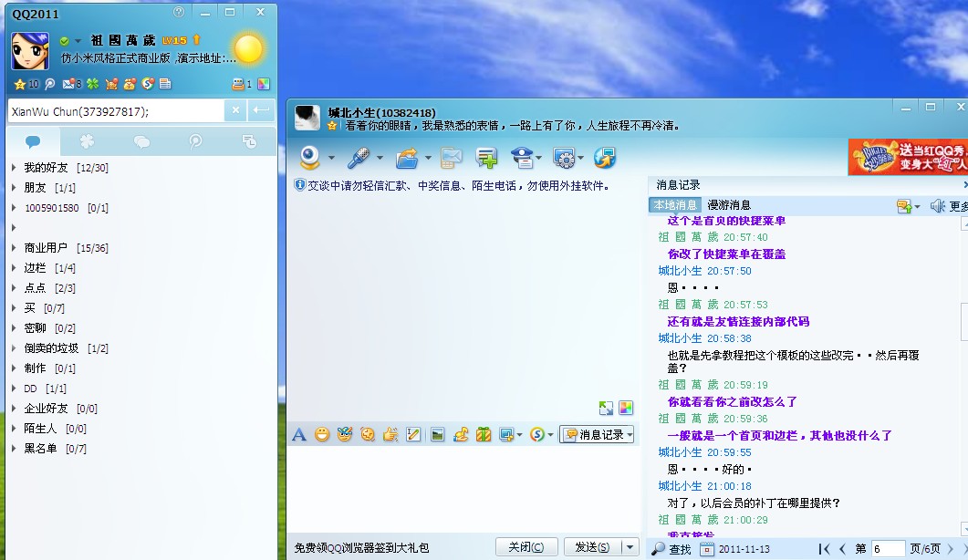Open the online status dropdown next to green check
Screen dimensions: 968x560
[78, 41]
